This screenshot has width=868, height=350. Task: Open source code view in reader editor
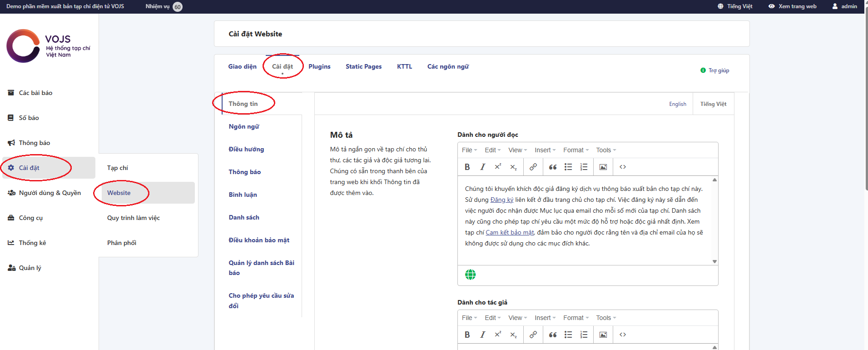pyautogui.click(x=623, y=167)
